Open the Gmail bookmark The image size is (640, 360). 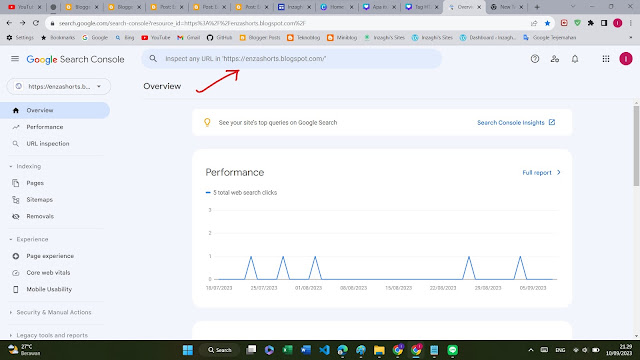[x=189, y=38]
